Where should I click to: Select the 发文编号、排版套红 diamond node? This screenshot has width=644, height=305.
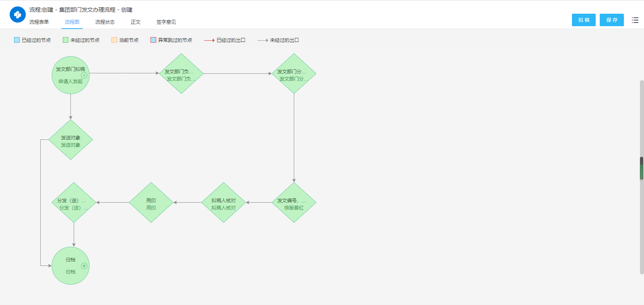pyautogui.click(x=294, y=203)
